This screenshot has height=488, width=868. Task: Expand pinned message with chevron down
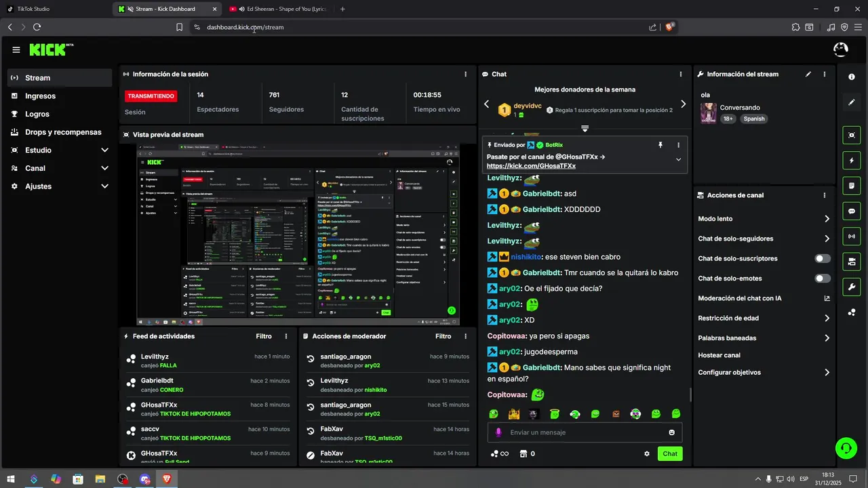678,159
